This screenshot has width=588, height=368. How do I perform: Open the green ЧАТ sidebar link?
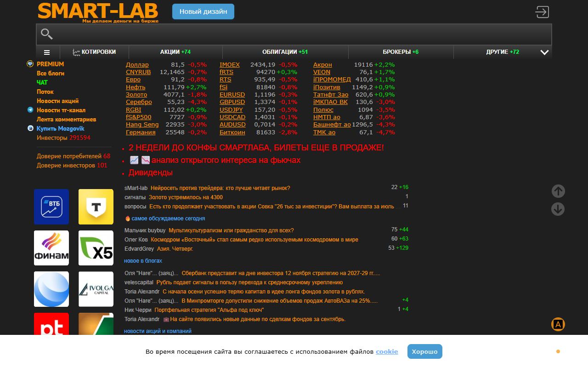click(x=42, y=82)
